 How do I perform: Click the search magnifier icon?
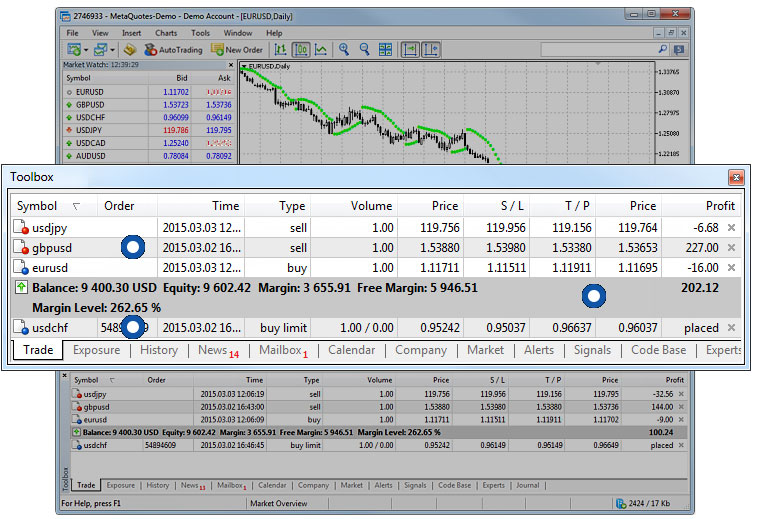[x=663, y=49]
